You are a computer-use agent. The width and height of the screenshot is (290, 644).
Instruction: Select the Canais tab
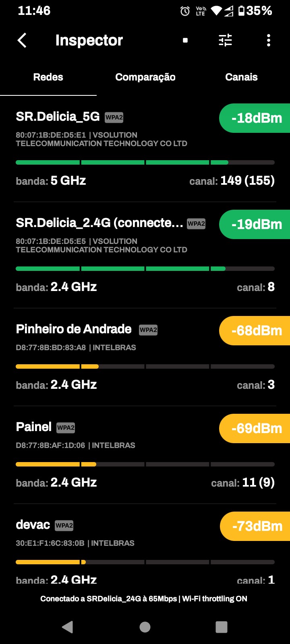point(241,77)
